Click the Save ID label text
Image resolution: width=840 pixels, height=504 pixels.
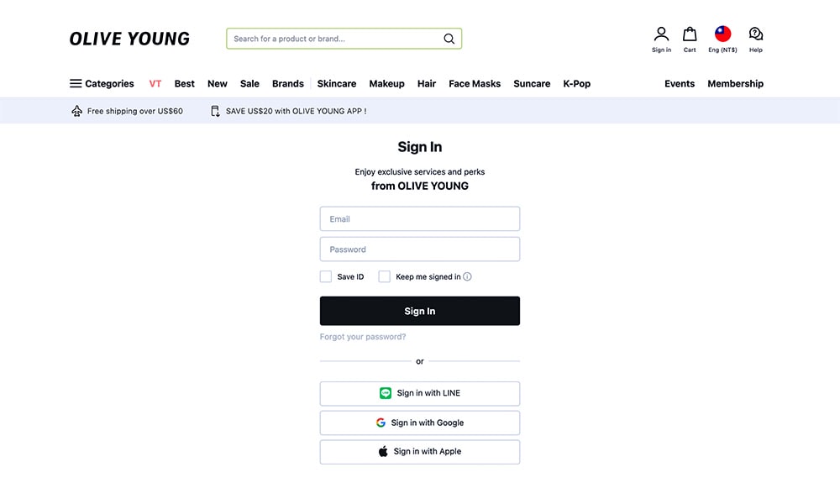point(350,277)
